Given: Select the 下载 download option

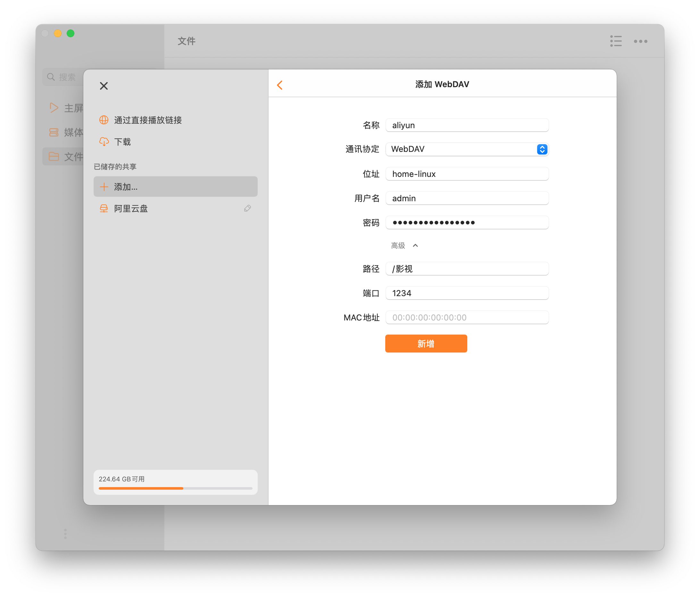Looking at the screenshot, I should pyautogui.click(x=122, y=142).
